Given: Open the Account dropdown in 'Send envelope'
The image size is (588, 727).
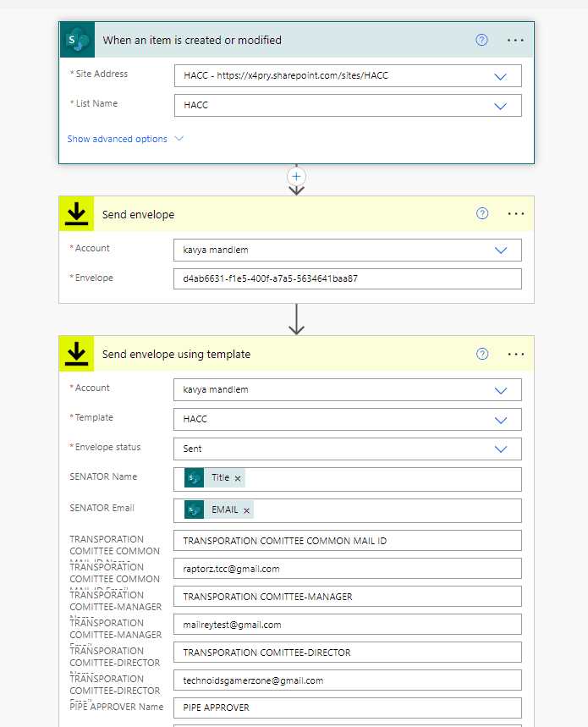Looking at the screenshot, I should (500, 251).
